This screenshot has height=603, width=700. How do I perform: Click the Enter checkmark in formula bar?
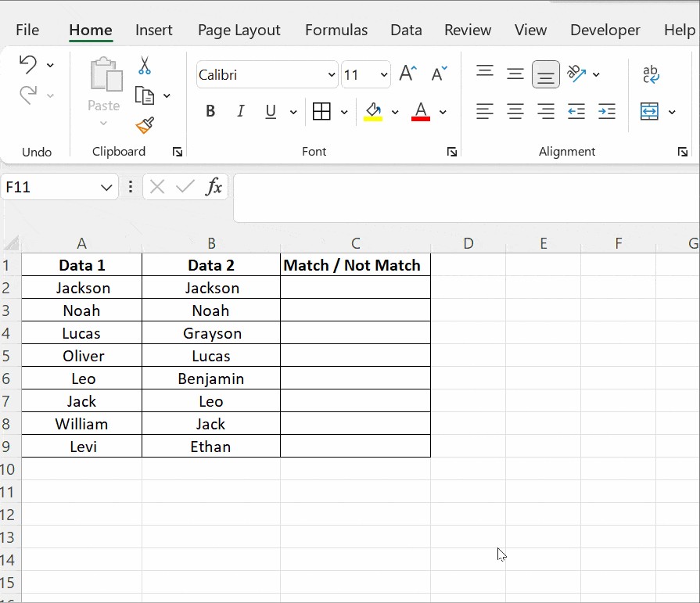click(185, 187)
